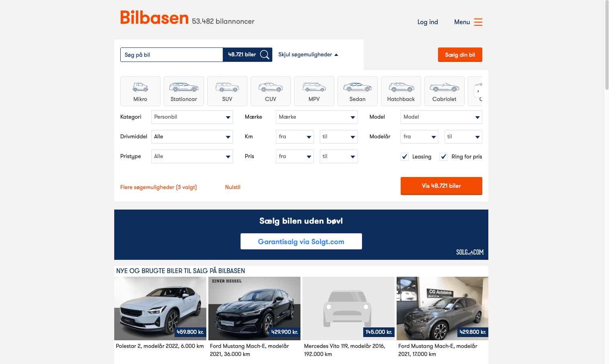Show more body types with right arrow

click(x=478, y=91)
